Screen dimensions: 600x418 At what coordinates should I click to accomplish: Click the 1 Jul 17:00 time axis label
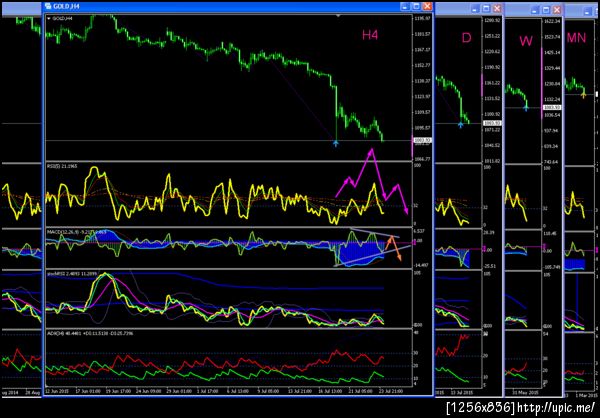click(207, 392)
